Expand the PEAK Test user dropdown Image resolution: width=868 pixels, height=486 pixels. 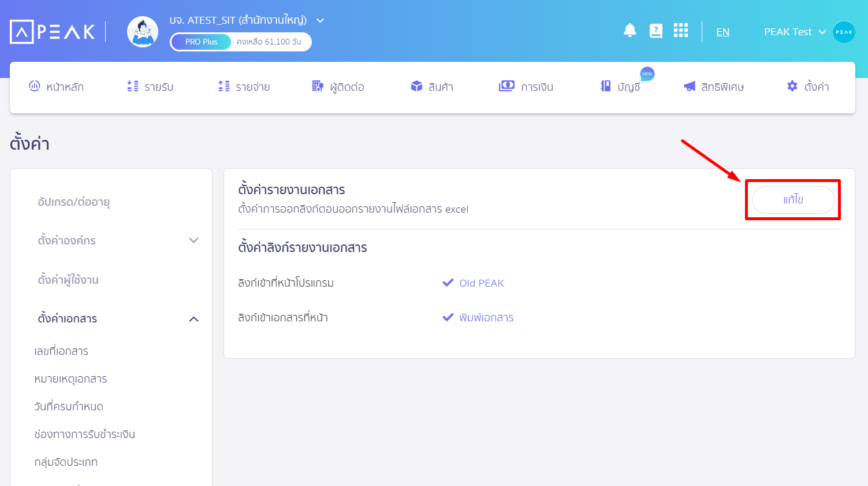click(x=822, y=32)
